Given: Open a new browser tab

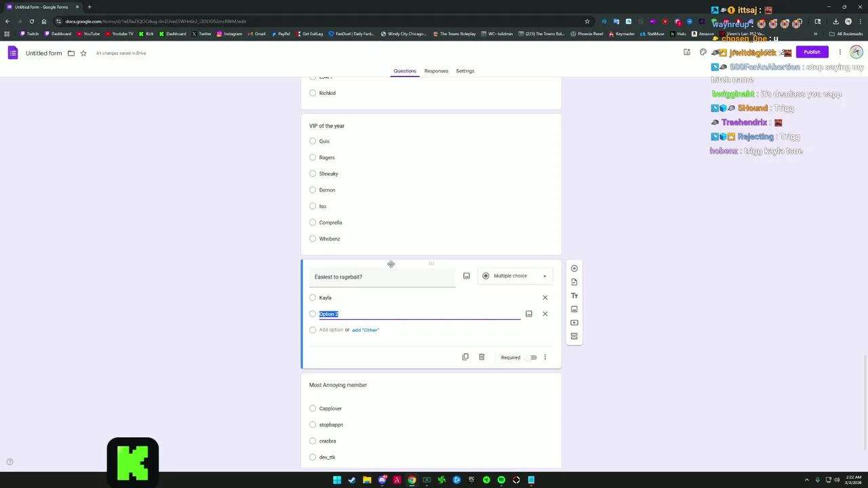Looking at the screenshot, I should click(x=89, y=7).
